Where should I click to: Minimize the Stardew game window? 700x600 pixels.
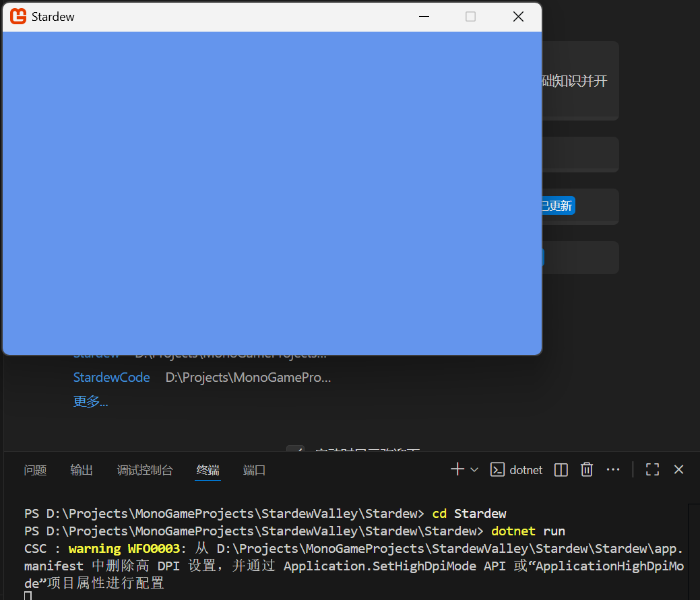pyautogui.click(x=424, y=17)
